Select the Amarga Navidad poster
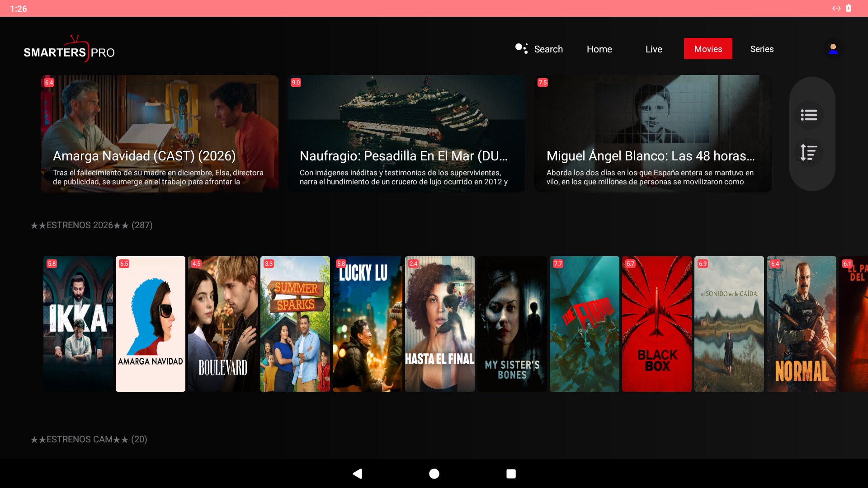This screenshot has height=488, width=868. tap(151, 324)
